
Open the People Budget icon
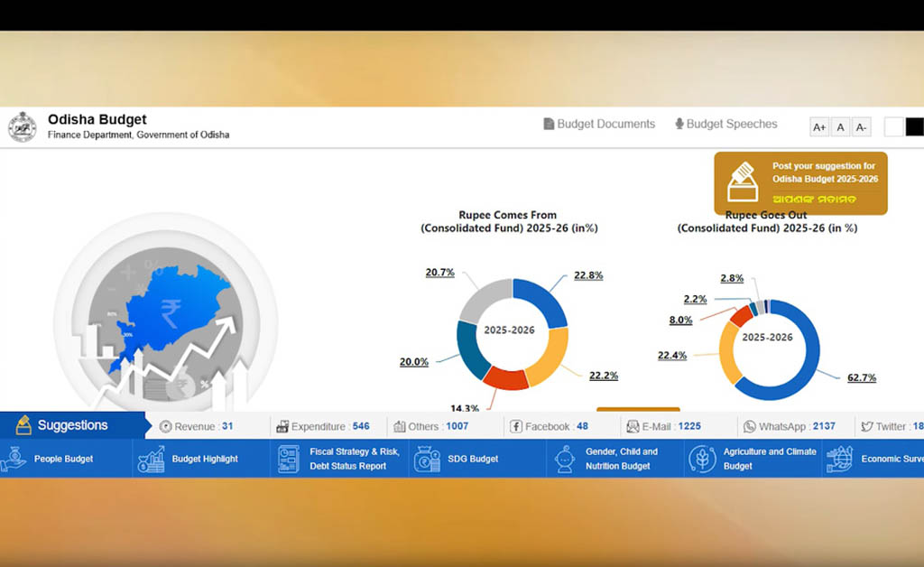(14, 459)
